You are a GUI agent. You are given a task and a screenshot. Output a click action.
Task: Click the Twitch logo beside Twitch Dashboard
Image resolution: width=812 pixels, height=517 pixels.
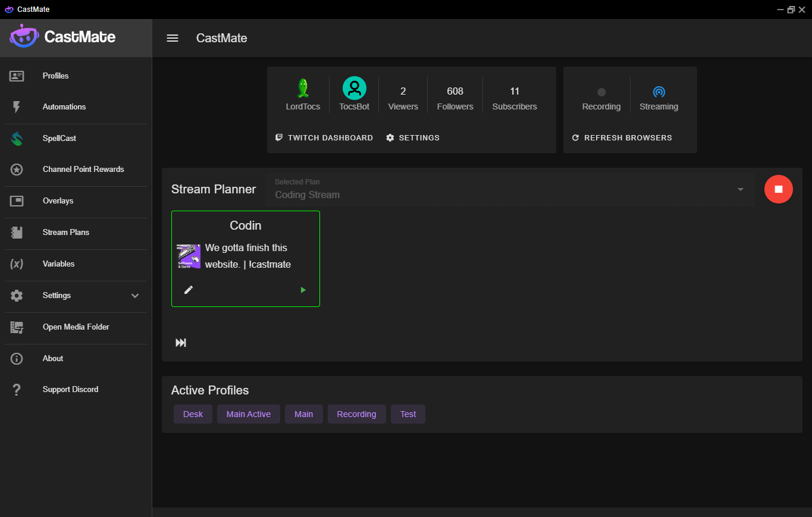279,137
